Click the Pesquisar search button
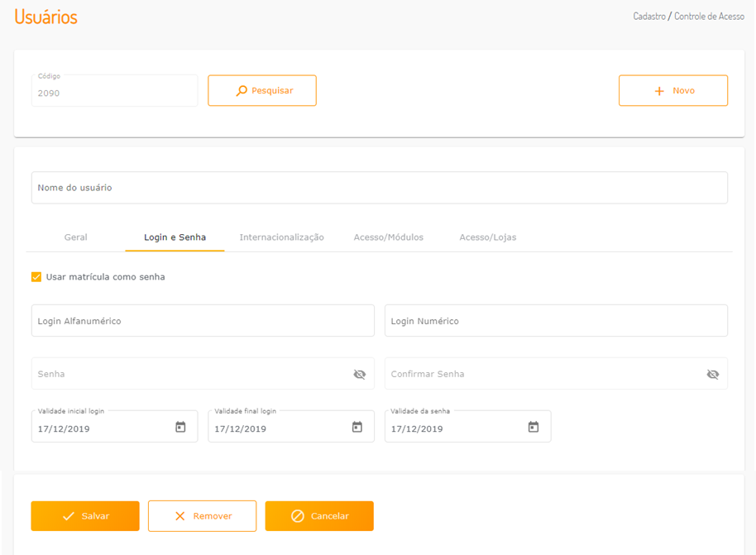 point(262,91)
